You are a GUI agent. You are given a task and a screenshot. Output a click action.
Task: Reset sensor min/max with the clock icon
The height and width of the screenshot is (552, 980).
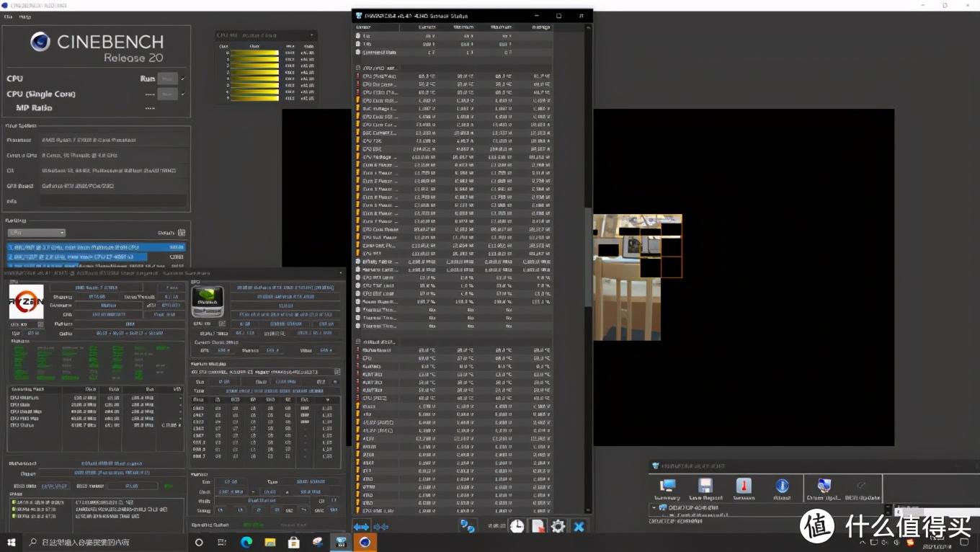click(517, 527)
